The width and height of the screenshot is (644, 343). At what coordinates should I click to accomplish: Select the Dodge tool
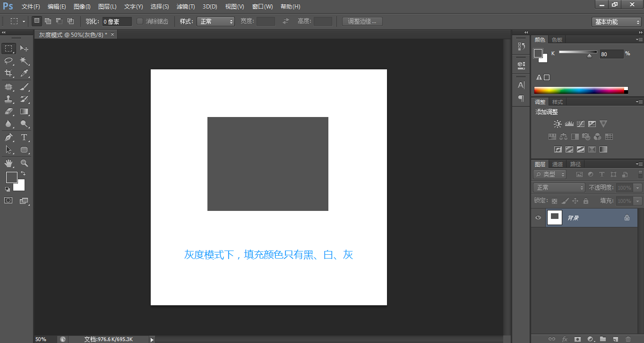pos(24,124)
